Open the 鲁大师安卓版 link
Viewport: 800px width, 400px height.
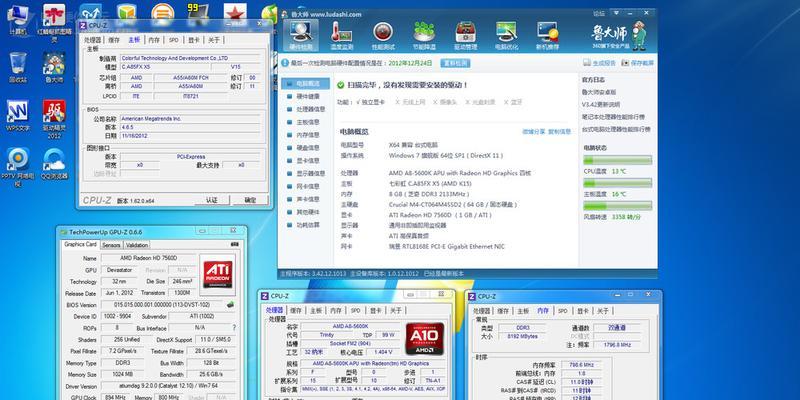coord(599,92)
